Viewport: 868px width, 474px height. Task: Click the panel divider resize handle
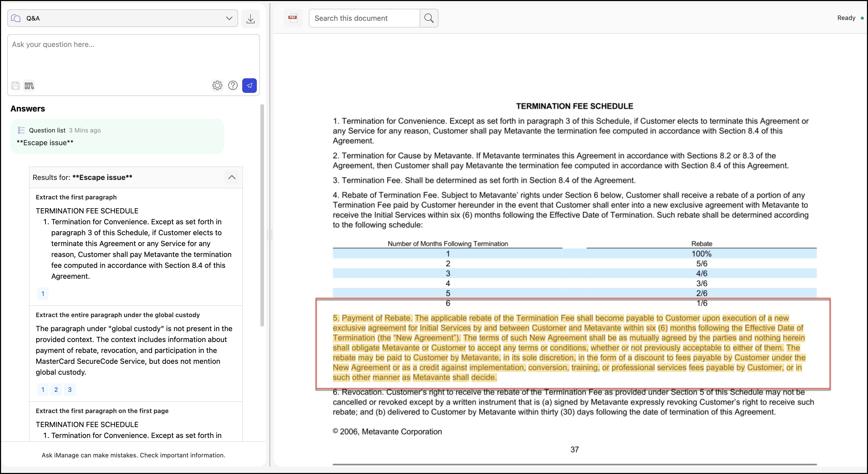(x=269, y=234)
